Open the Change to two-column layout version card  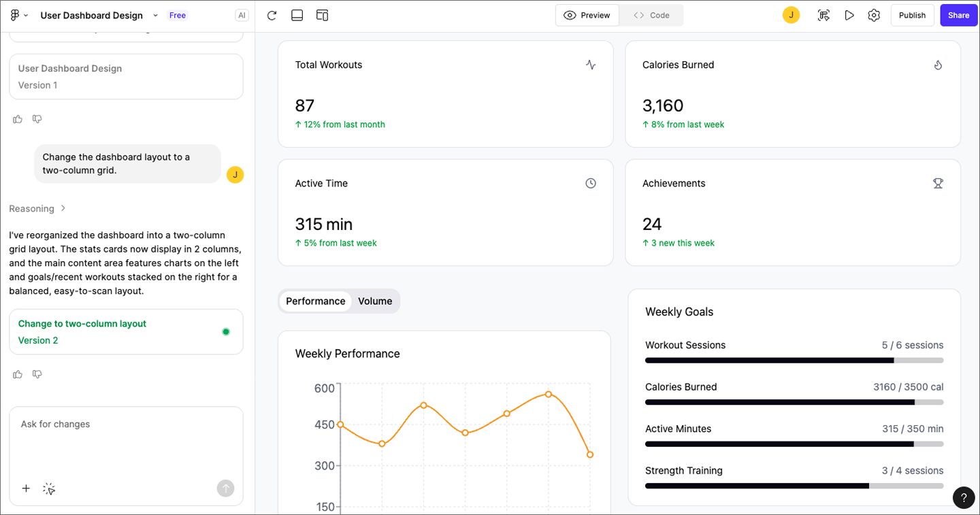pyautogui.click(x=126, y=331)
